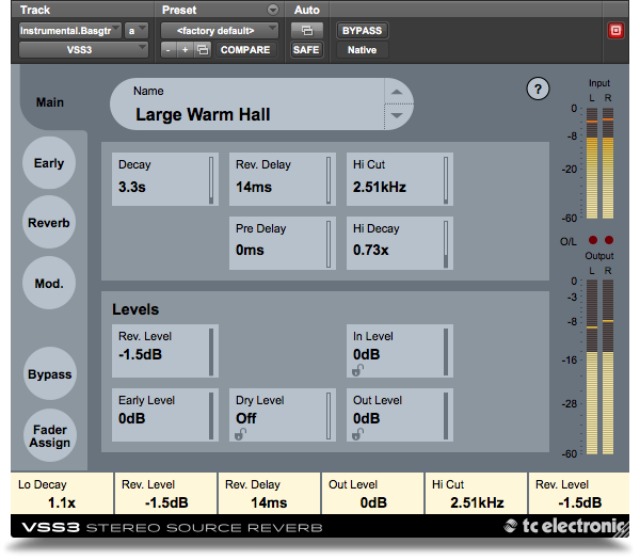This screenshot has height=560, width=640.
Task: Select next preset with the plus button
Action: [185, 50]
